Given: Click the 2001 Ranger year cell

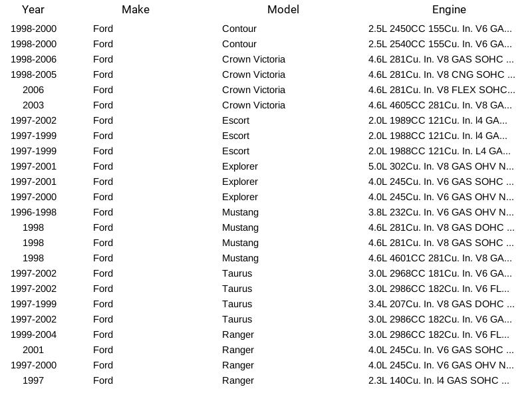Looking at the screenshot, I should (33, 350).
